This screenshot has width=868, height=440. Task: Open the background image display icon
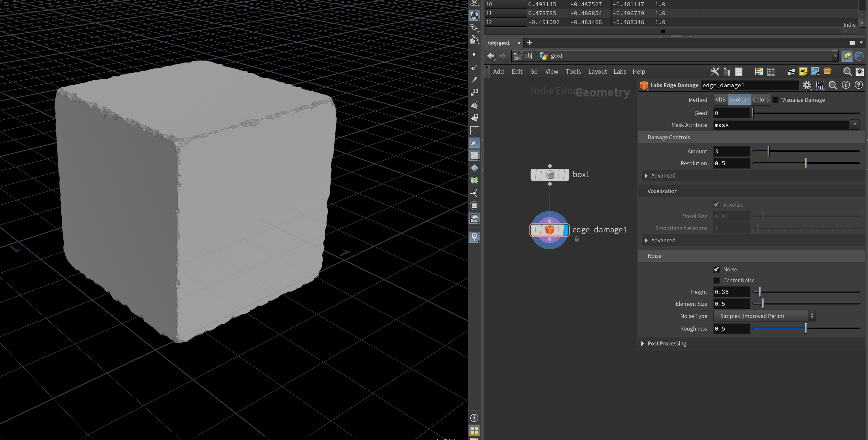tap(474, 219)
